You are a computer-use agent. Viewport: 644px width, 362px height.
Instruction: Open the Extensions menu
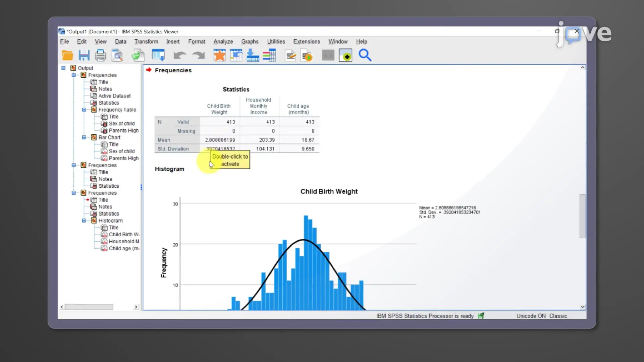click(x=307, y=42)
